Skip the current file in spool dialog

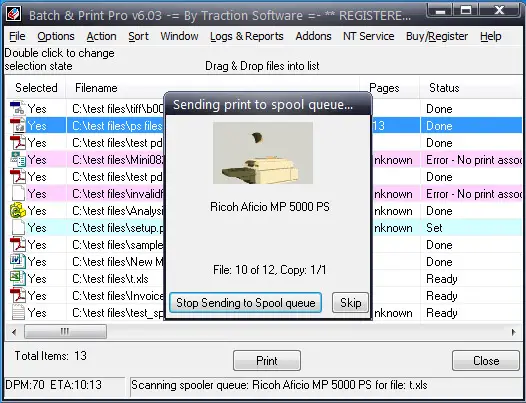[x=351, y=303]
